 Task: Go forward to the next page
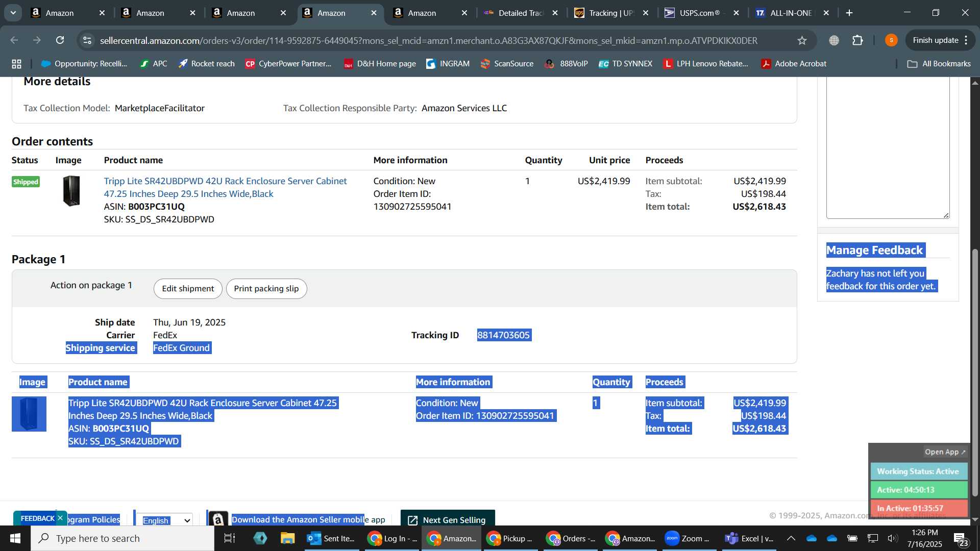pyautogui.click(x=37, y=40)
